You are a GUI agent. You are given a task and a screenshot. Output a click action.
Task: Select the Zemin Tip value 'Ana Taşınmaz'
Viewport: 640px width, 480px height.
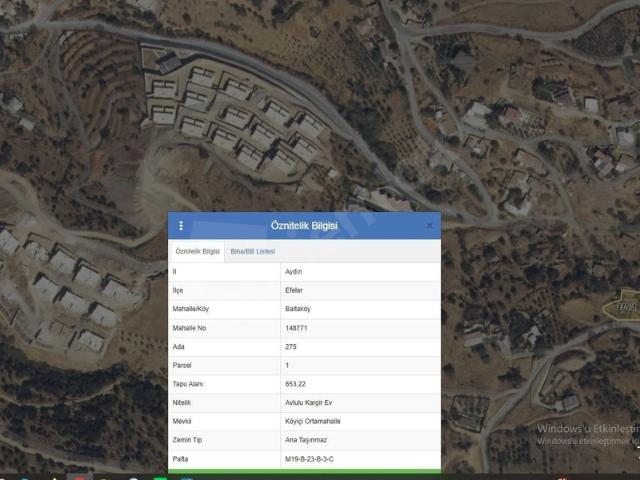click(x=306, y=440)
